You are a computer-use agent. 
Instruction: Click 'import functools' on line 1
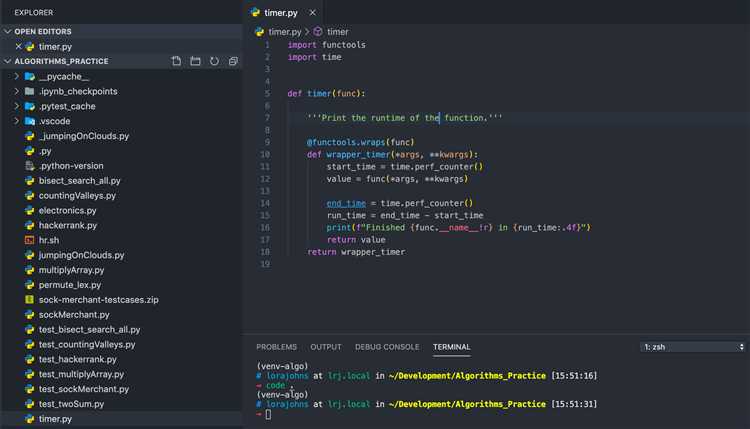[326, 44]
